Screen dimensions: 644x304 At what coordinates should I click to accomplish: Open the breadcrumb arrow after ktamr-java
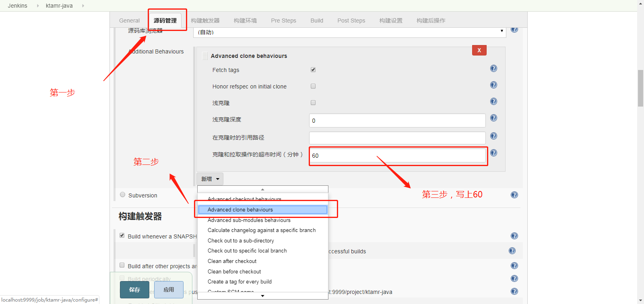coord(83,6)
